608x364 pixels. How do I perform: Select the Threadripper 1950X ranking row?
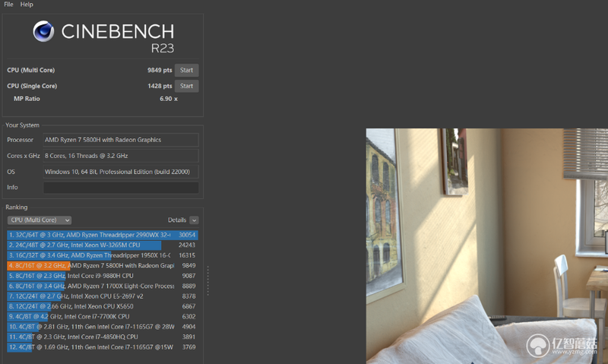103,255
